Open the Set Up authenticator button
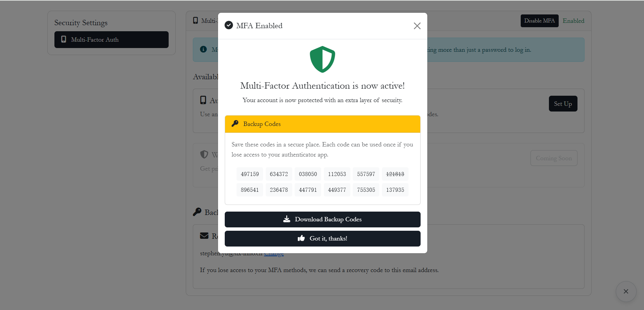 563,104
